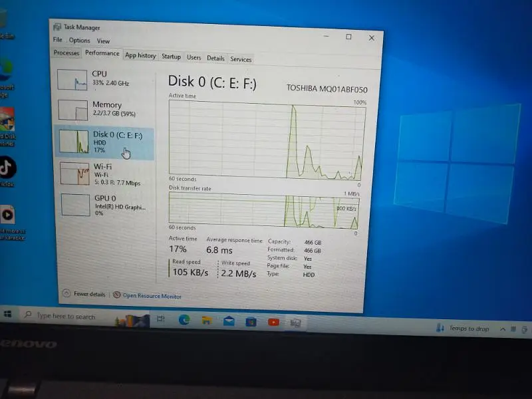The height and width of the screenshot is (399, 532).
Task: Click the Fewer details label
Action: pyautogui.click(x=90, y=294)
